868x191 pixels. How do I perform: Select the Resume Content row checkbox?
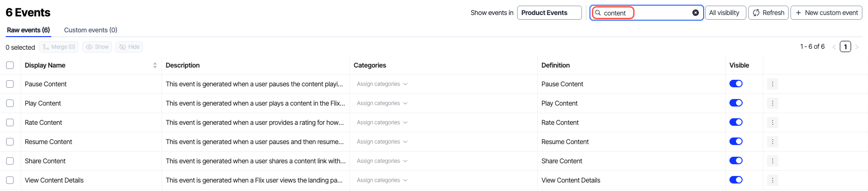10,142
